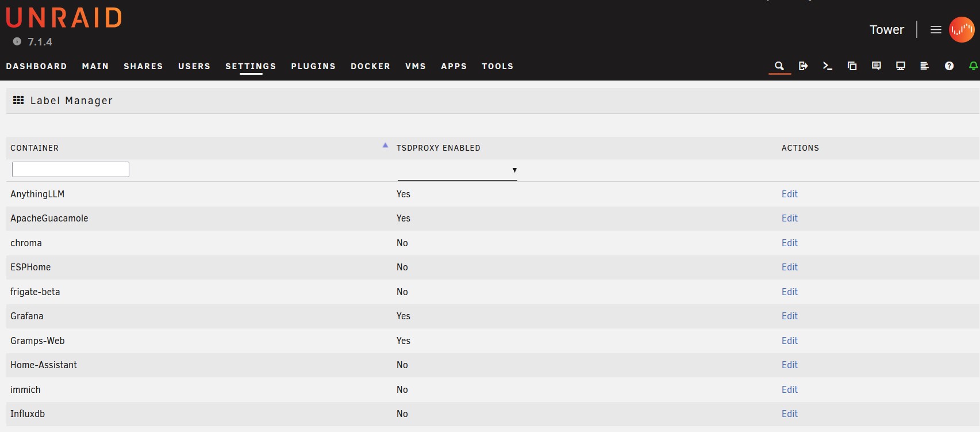The height and width of the screenshot is (432, 980).
Task: Edit labels for ESPHome
Action: [x=790, y=267]
